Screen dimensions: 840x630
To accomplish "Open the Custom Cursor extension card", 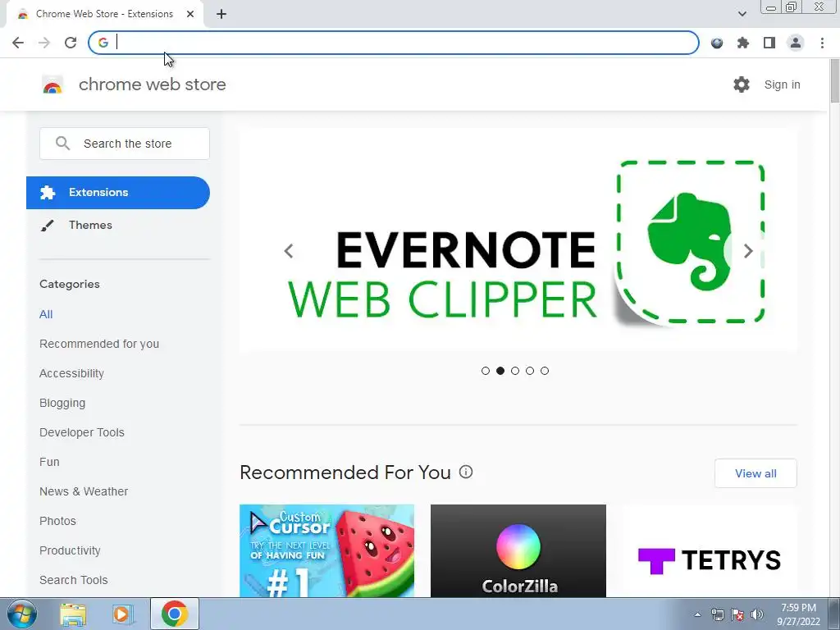I will (x=326, y=550).
